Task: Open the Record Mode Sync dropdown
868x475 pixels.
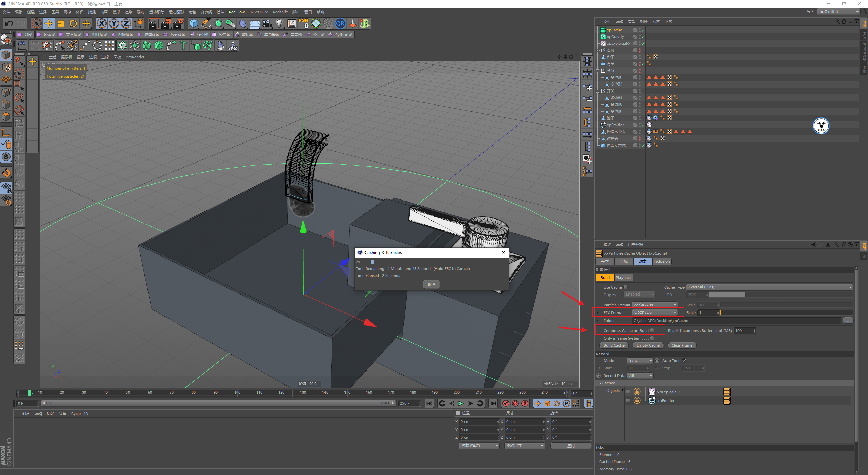Action: tap(639, 361)
